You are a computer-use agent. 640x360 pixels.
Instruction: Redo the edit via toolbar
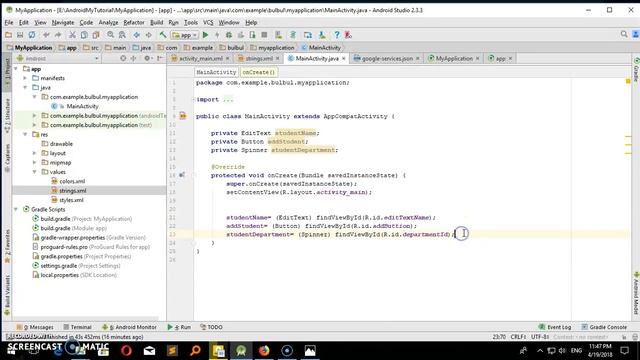[x=58, y=35]
